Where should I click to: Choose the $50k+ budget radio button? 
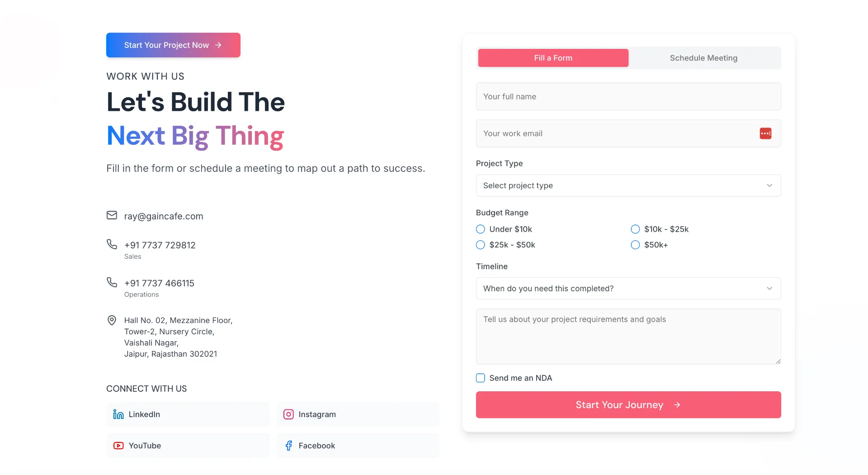pos(635,245)
